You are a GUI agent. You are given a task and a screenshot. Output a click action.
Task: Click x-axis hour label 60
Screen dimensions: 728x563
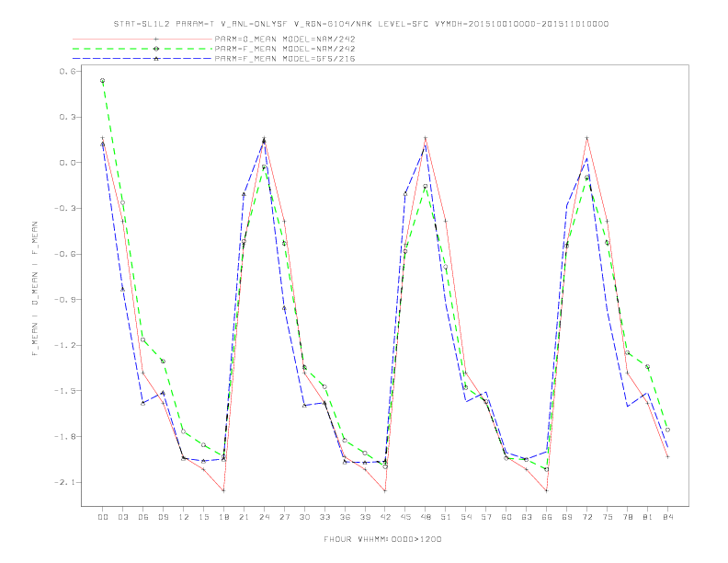click(x=506, y=517)
